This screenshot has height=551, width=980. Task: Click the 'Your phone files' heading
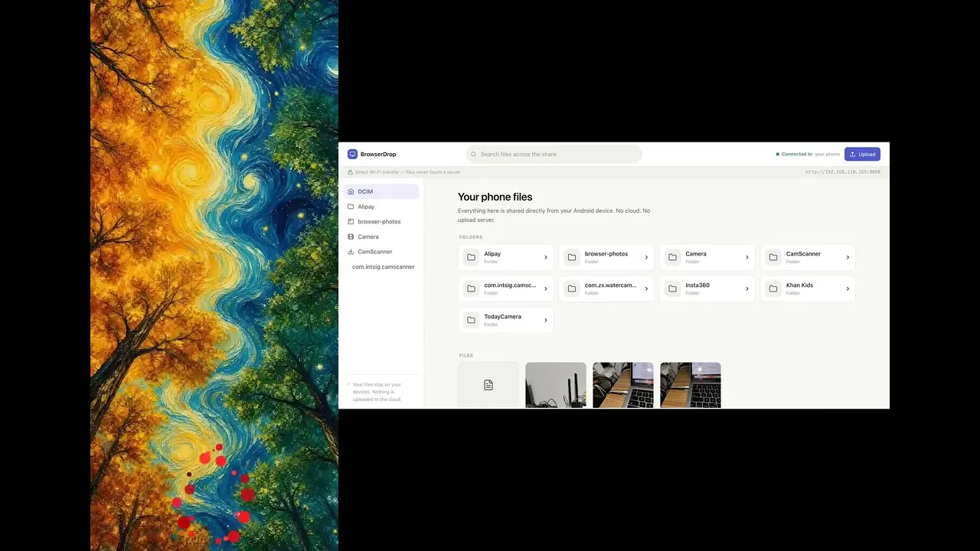pos(495,197)
